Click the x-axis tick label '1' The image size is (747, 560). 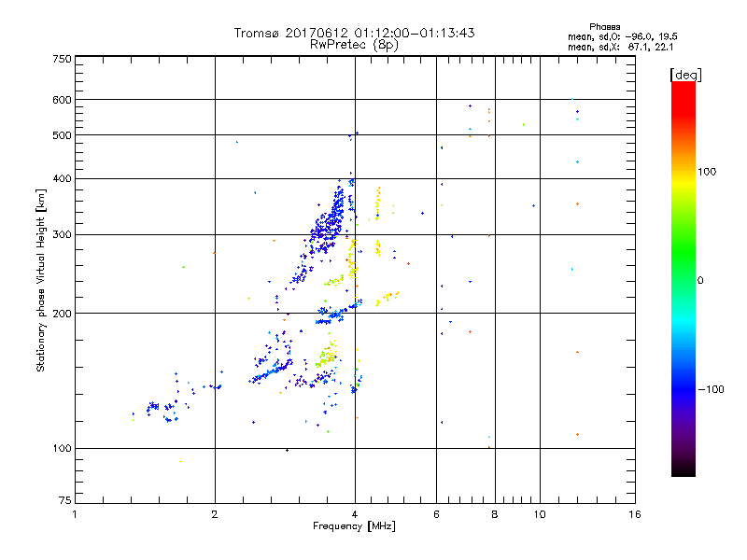tap(75, 514)
